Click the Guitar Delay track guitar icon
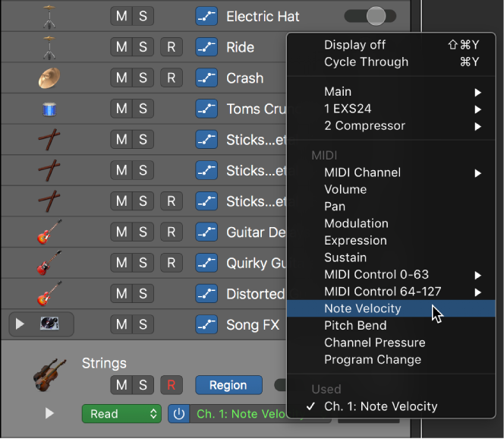504x439 pixels. pyautogui.click(x=49, y=232)
